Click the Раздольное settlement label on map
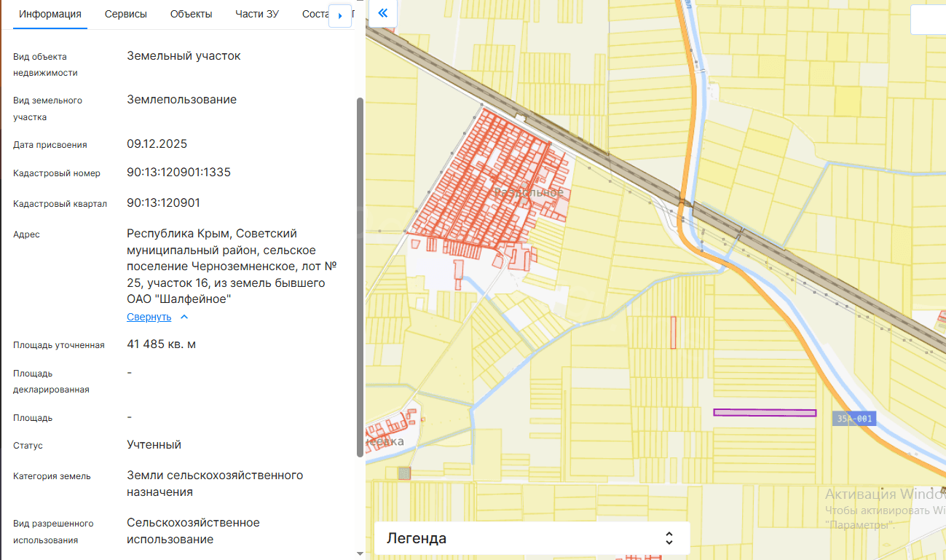 [x=529, y=192]
